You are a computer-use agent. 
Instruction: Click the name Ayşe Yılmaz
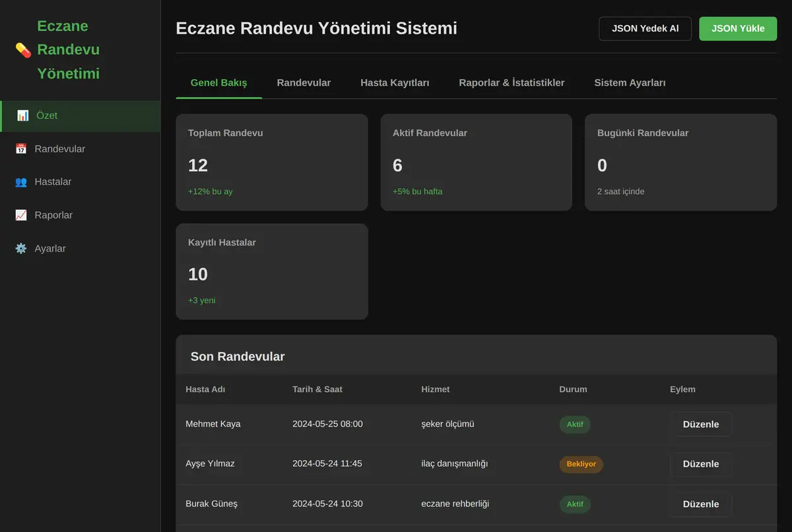coord(210,463)
